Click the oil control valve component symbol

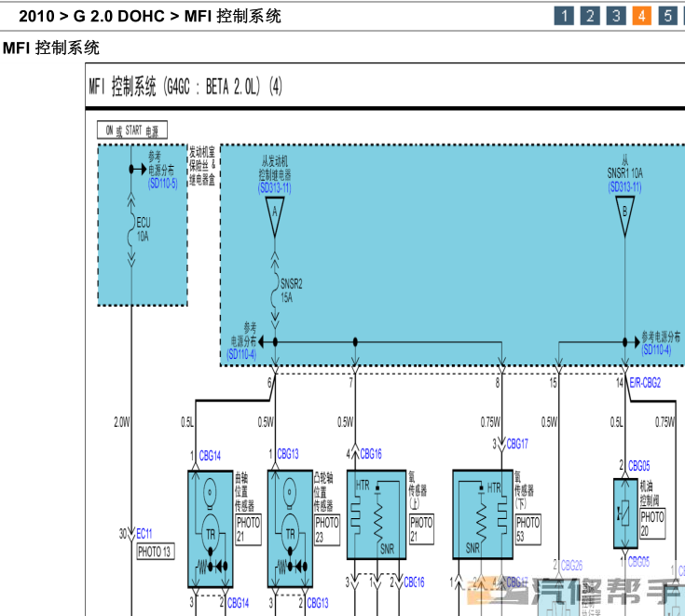point(625,513)
